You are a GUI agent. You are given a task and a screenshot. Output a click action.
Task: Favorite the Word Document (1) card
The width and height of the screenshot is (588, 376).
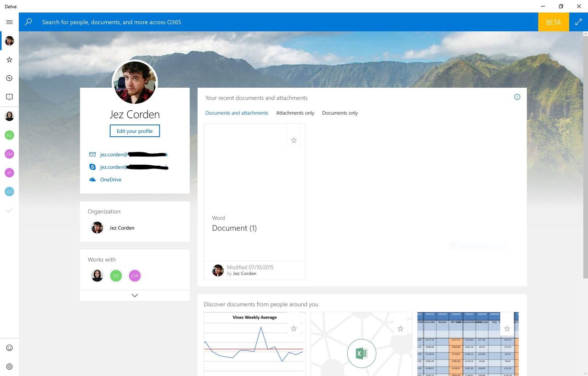(294, 140)
